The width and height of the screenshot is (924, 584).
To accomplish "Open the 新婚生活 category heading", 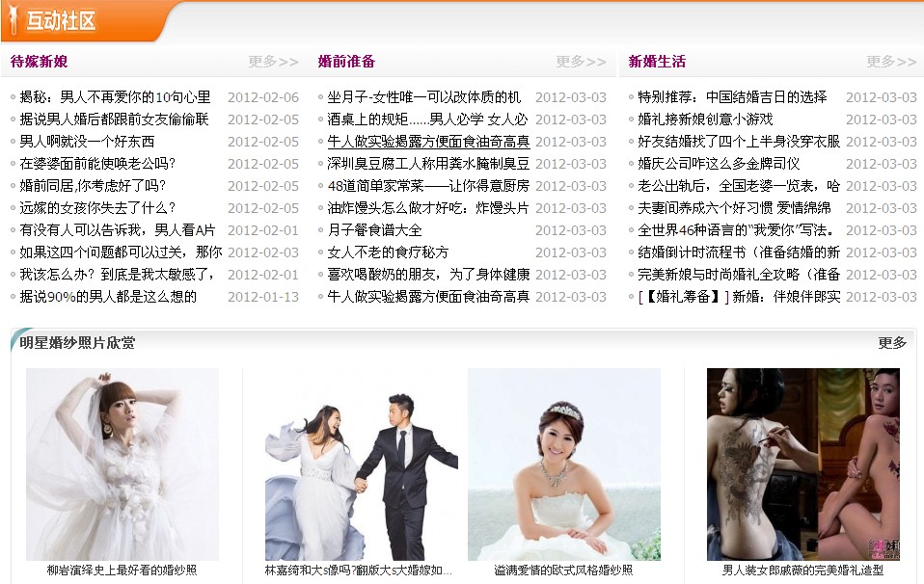I will 657,62.
